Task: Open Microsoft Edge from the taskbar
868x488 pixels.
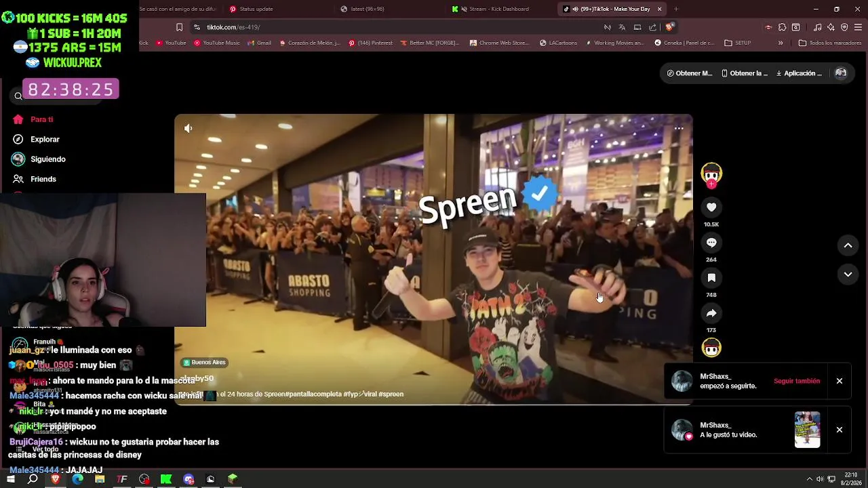Action: (x=78, y=479)
